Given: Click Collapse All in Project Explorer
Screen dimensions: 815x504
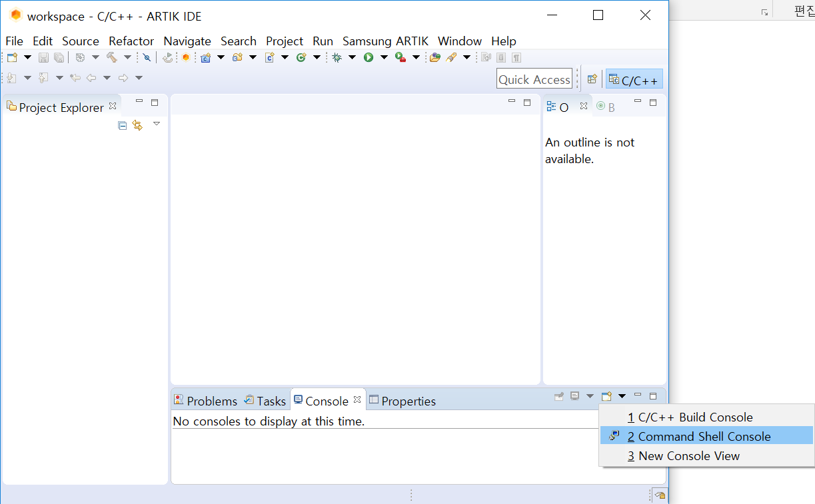Looking at the screenshot, I should (122, 125).
